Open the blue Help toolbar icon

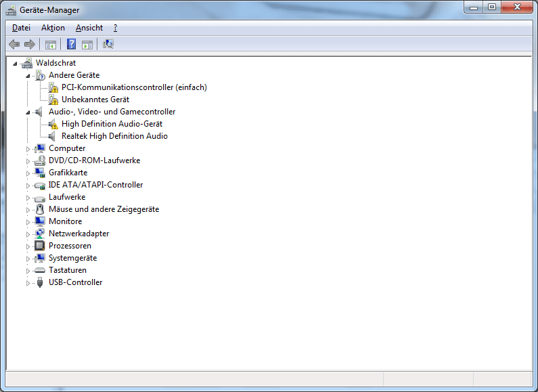pos(71,44)
